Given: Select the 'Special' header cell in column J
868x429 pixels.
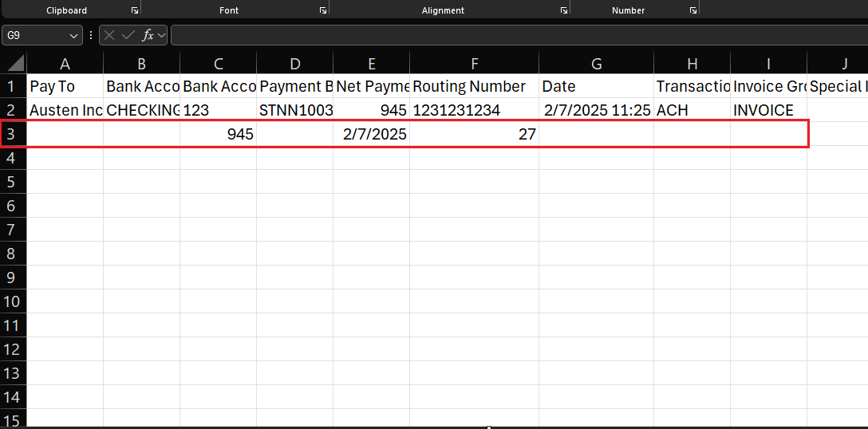Looking at the screenshot, I should click(x=838, y=86).
